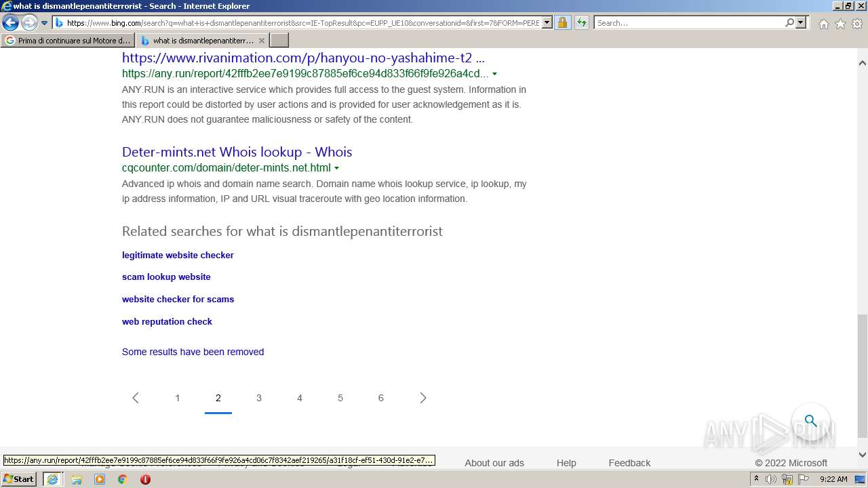
Task: Click related search website checker for scams
Action: pos(178,299)
